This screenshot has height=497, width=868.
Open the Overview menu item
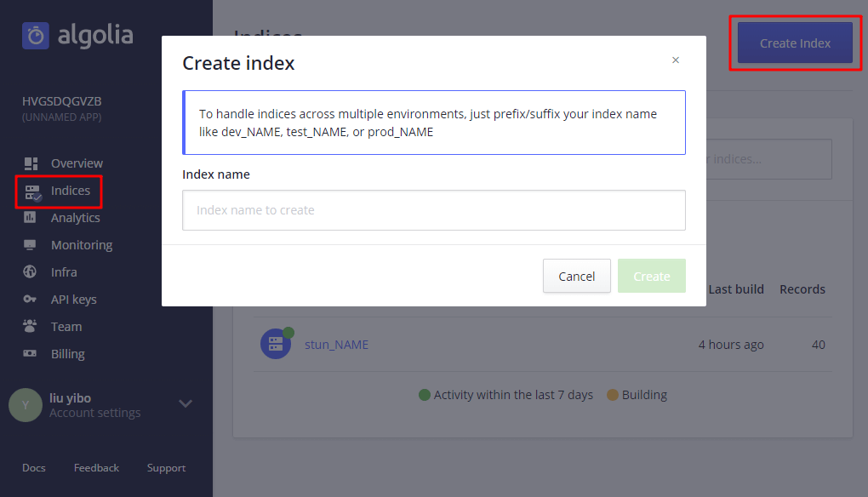click(77, 163)
